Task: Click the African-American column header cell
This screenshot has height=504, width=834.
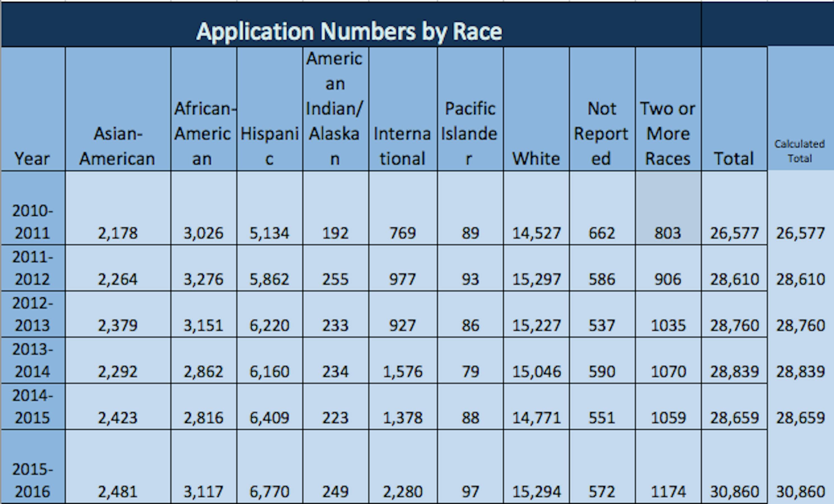Action: point(203,133)
